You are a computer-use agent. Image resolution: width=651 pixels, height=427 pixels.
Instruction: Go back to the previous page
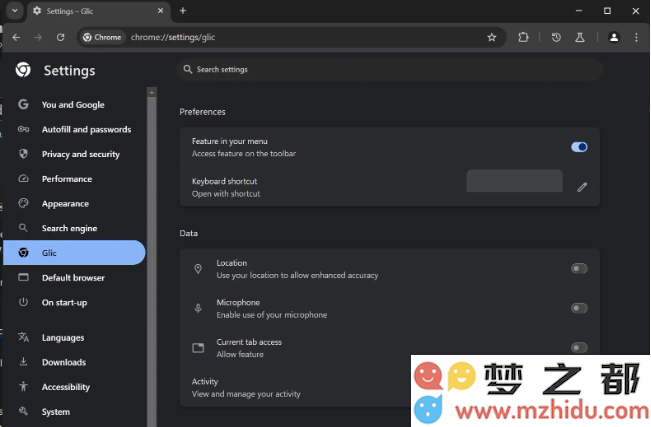click(x=16, y=37)
